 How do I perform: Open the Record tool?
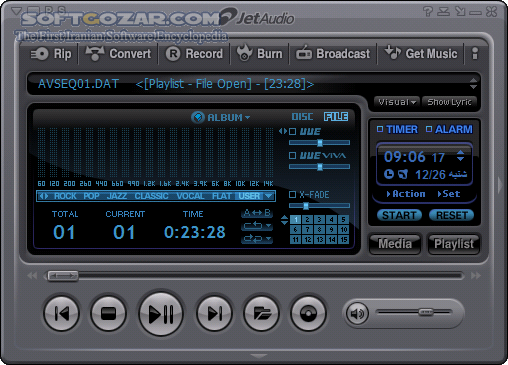[x=194, y=54]
